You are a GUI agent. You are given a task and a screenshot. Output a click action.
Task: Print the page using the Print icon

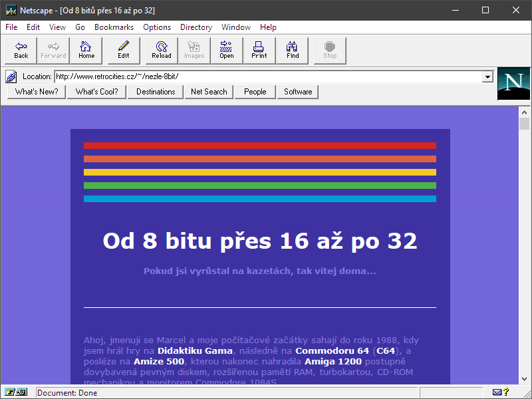[259, 51]
